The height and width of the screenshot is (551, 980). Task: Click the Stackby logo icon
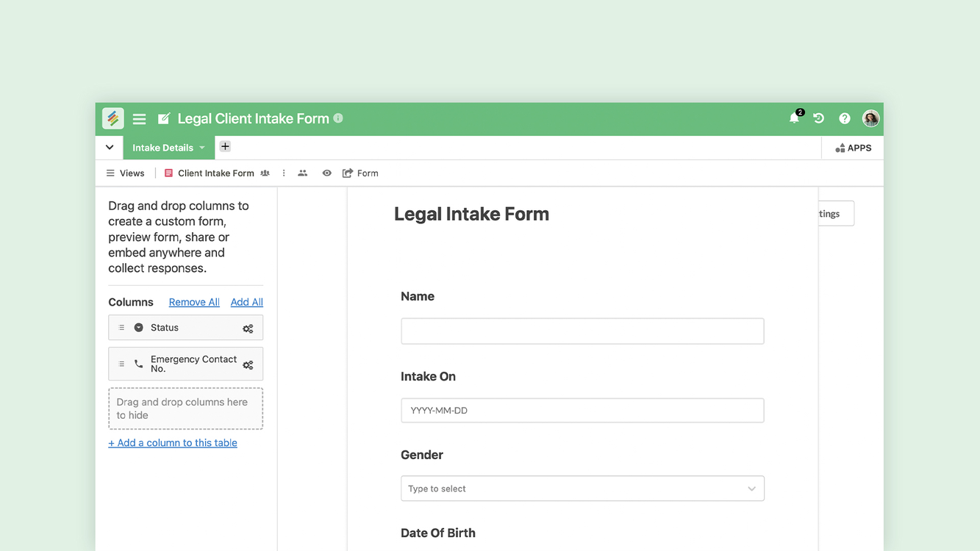point(112,118)
